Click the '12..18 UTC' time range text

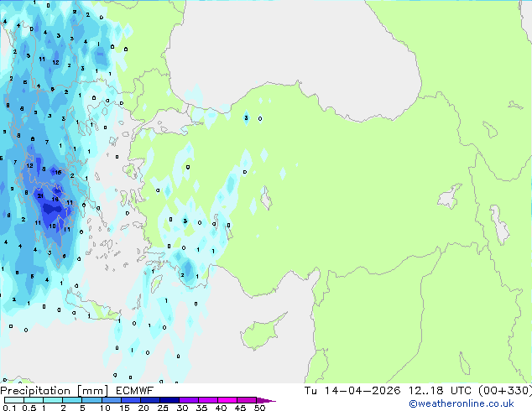pyautogui.click(x=440, y=391)
